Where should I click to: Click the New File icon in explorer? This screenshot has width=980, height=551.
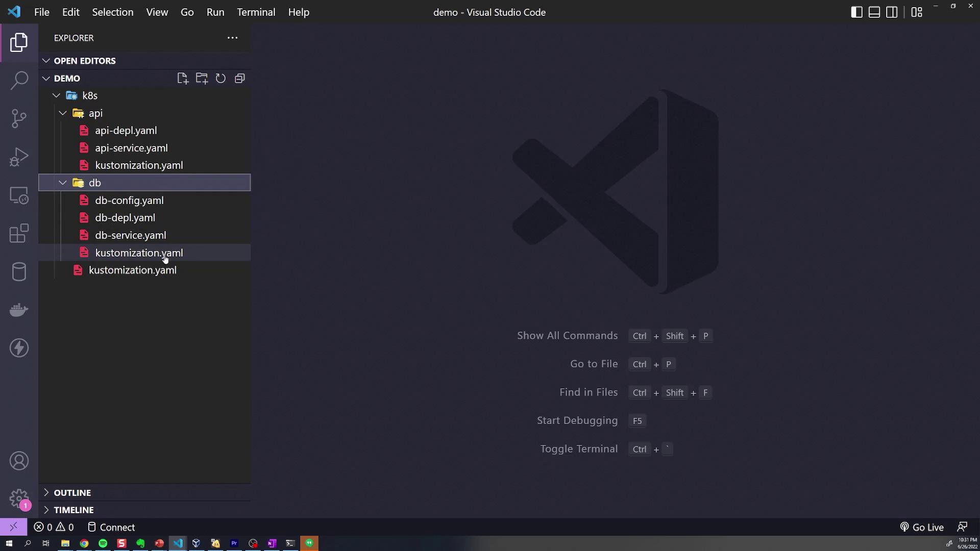pyautogui.click(x=182, y=79)
